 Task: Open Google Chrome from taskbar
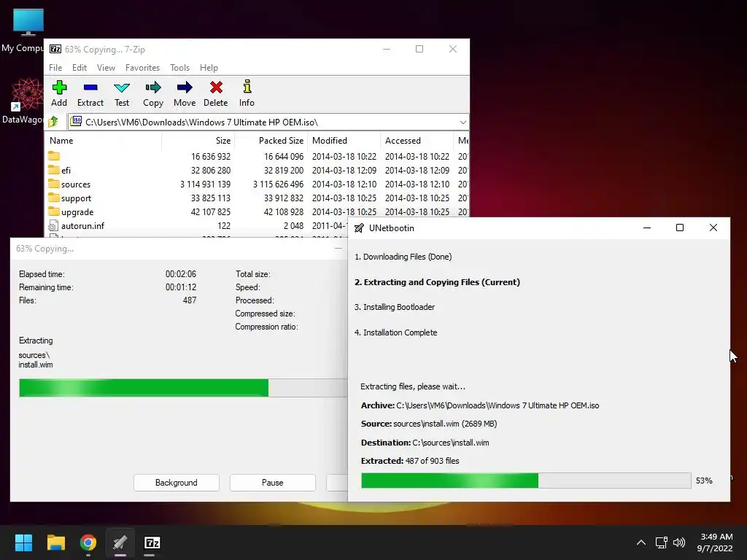[88, 542]
